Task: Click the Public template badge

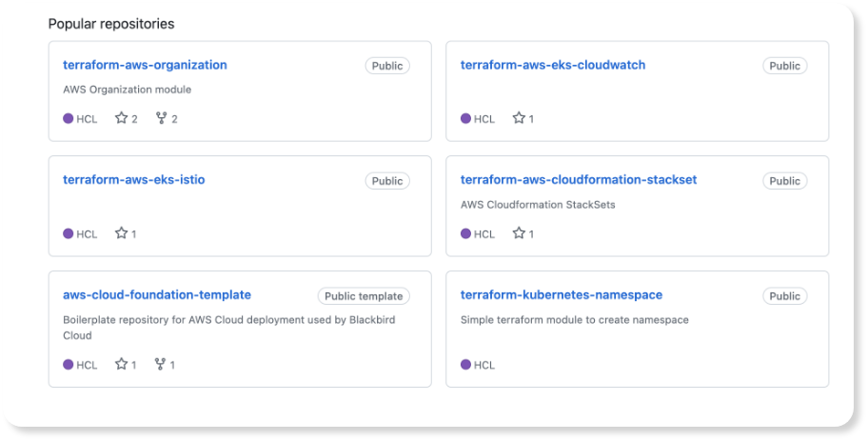Action: pyautogui.click(x=364, y=296)
